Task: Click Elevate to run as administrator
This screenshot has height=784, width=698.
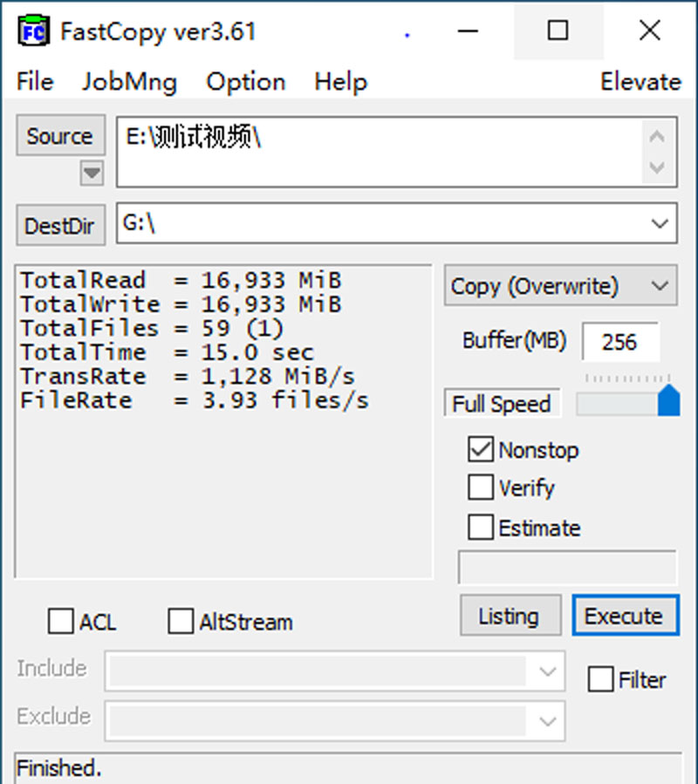Action: tap(640, 81)
